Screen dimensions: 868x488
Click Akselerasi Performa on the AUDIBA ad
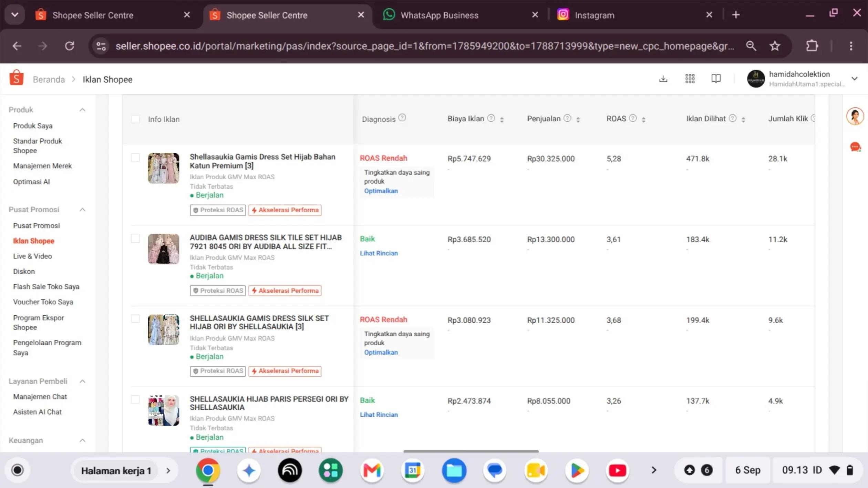click(285, 291)
